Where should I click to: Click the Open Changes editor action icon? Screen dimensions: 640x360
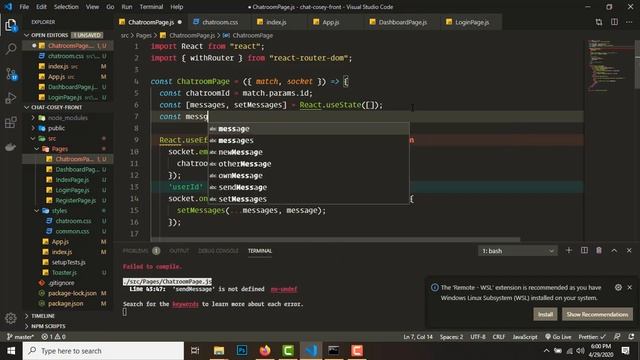point(599,22)
